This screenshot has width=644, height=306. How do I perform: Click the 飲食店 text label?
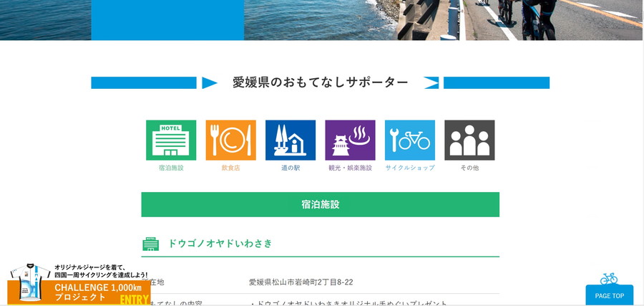230,168
